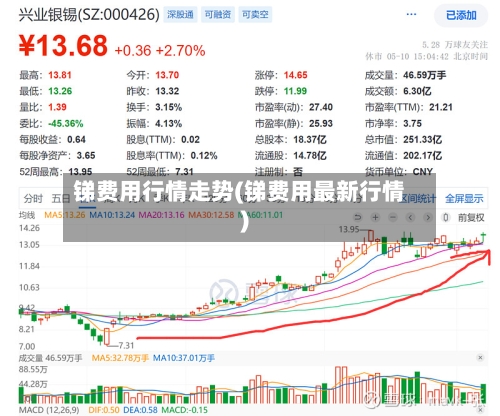The image size is (500, 416).
Task: Click the reset/undo chart view icon
Action: [358, 218]
